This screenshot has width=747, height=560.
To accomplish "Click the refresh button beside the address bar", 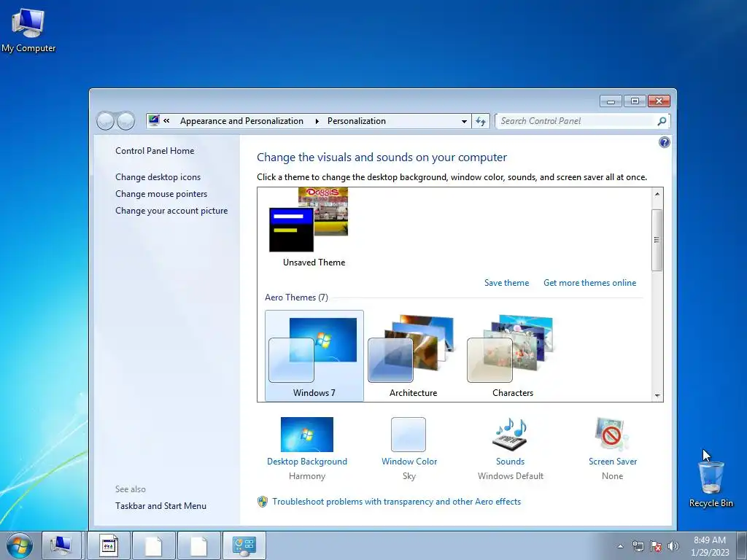I will 480,121.
